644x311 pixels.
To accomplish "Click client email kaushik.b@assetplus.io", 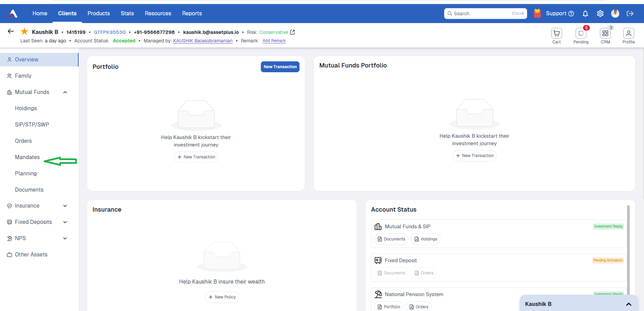I will (211, 32).
